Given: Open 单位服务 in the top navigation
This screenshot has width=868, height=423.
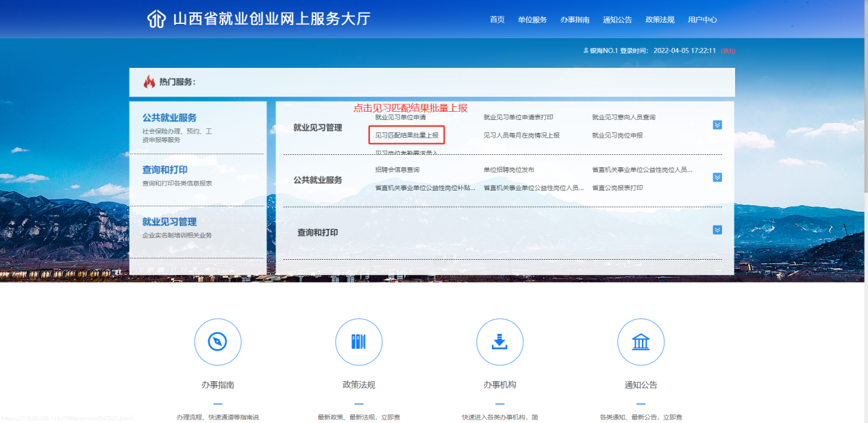Looking at the screenshot, I should 532,20.
